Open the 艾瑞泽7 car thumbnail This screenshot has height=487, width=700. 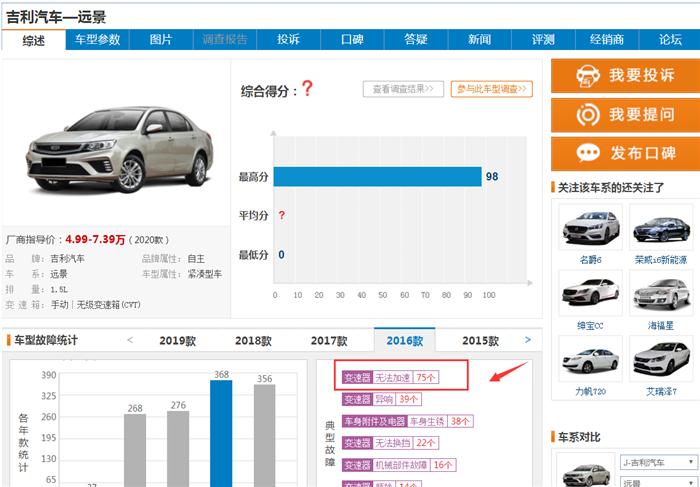[x=661, y=358]
